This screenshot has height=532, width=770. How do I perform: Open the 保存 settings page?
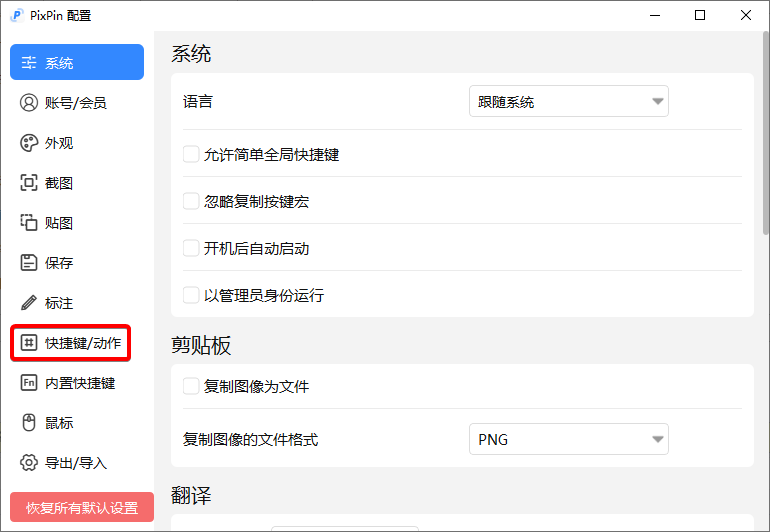77,263
